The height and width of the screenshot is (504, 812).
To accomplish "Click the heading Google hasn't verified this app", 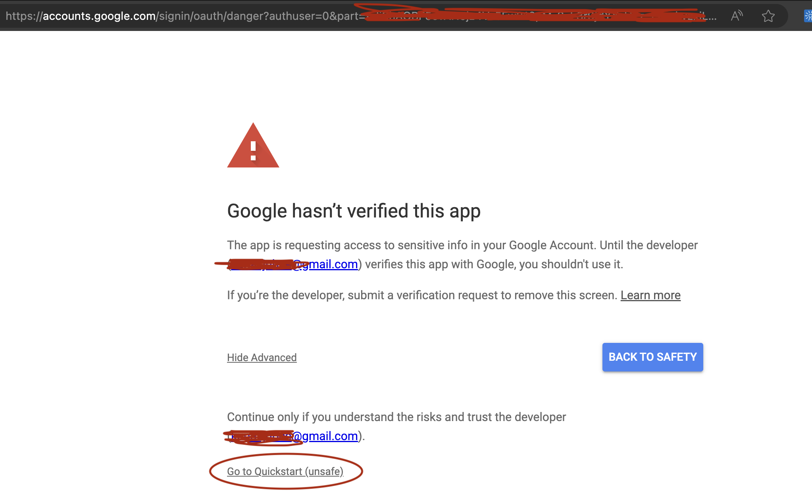I will point(354,211).
